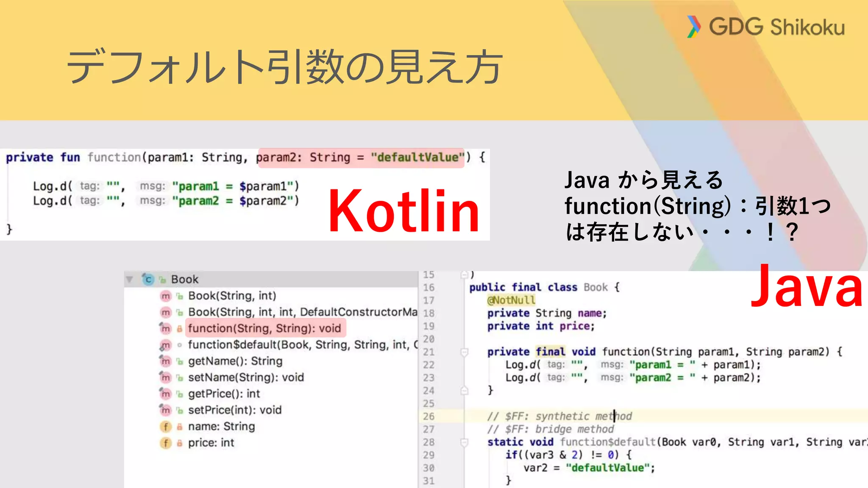Click highlighted 'param2: String = "defaultValue"' in Kotlin code

[361, 158]
